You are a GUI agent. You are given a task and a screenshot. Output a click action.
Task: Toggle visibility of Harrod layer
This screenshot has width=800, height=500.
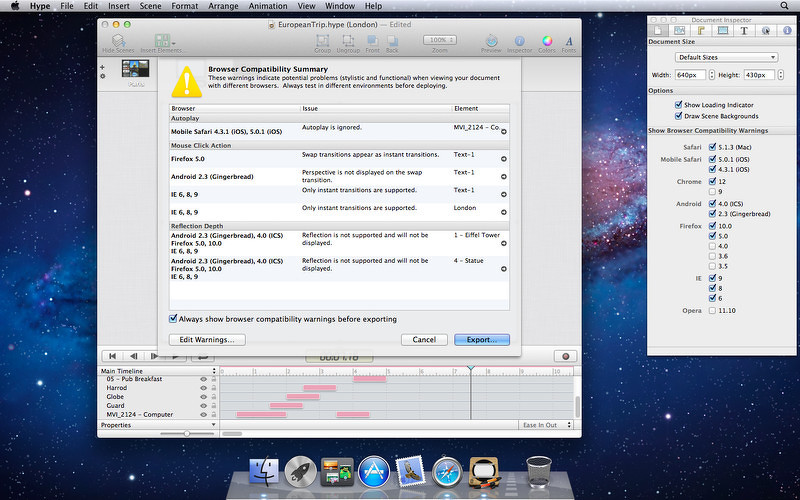click(x=203, y=388)
